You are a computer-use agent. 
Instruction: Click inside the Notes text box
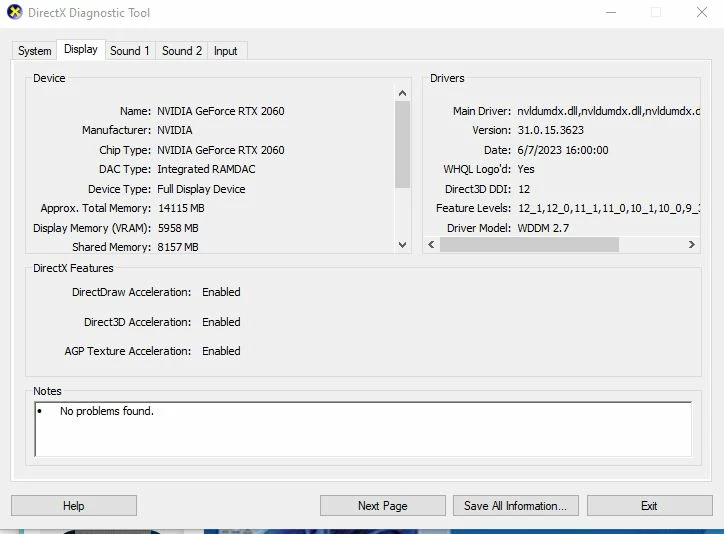363,429
